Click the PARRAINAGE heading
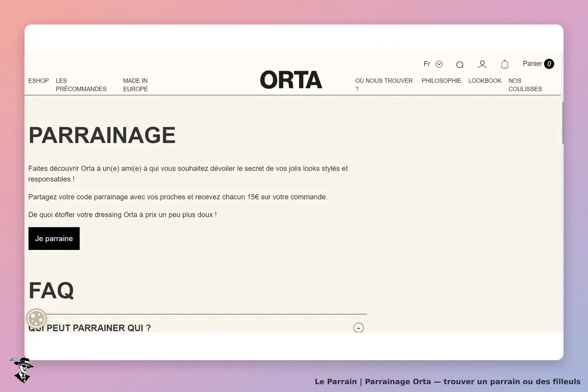 [x=102, y=135]
